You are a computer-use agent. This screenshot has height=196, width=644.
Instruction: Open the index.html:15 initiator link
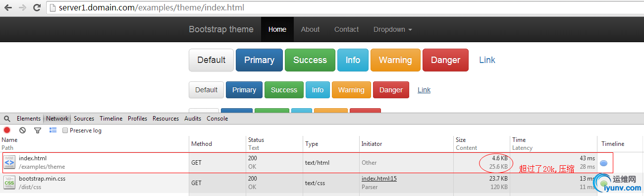(379, 179)
